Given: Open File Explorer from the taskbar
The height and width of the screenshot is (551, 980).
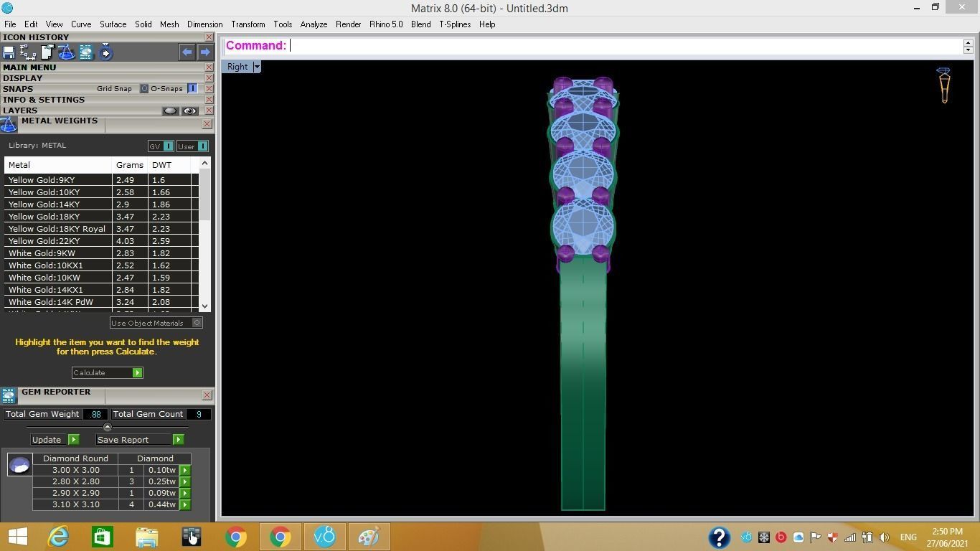Looking at the screenshot, I should [x=146, y=537].
